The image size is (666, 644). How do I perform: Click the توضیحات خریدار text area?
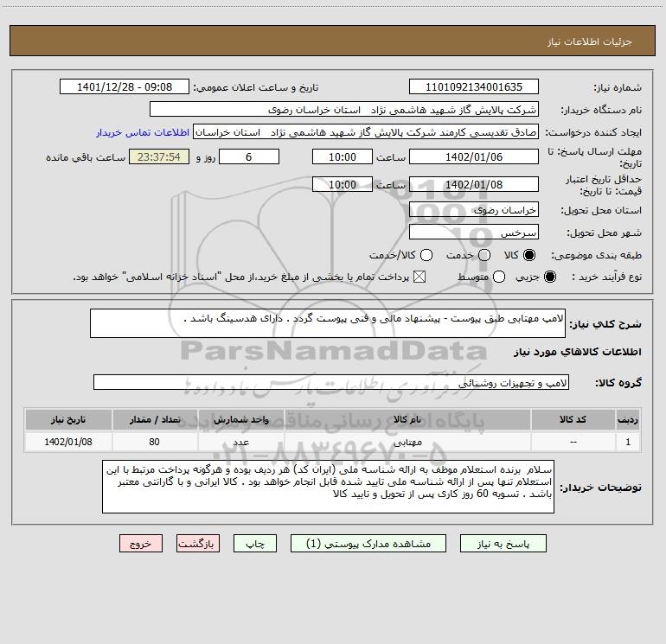pos(328,487)
